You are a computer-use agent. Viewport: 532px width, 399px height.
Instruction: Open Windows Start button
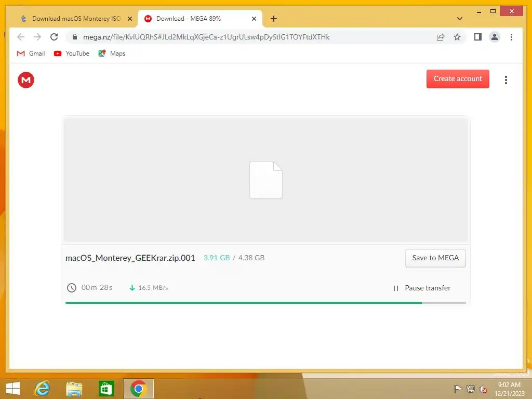(x=13, y=389)
